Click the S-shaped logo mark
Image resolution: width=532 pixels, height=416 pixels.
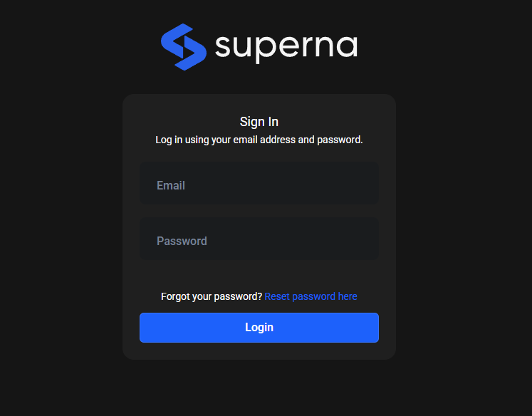click(x=183, y=47)
